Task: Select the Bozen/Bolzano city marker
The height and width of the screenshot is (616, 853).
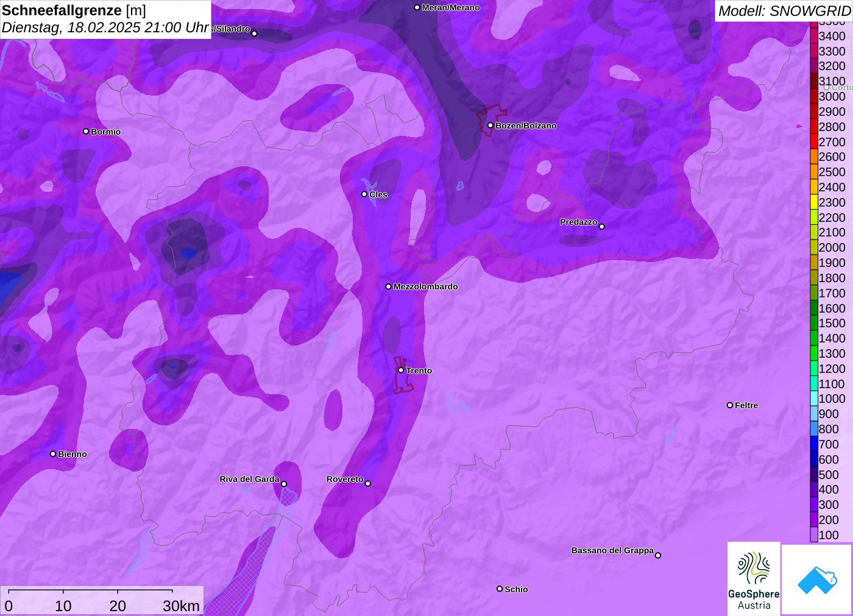Action: 490,126
